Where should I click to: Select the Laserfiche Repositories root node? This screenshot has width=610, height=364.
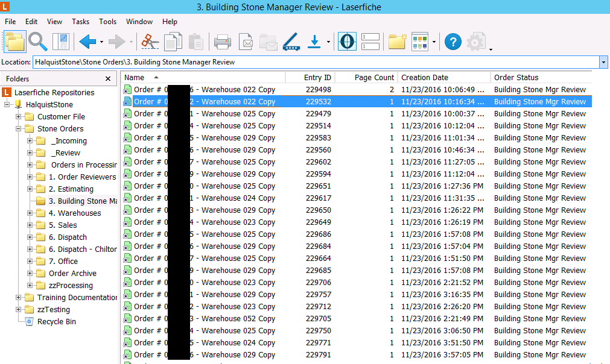(54, 92)
